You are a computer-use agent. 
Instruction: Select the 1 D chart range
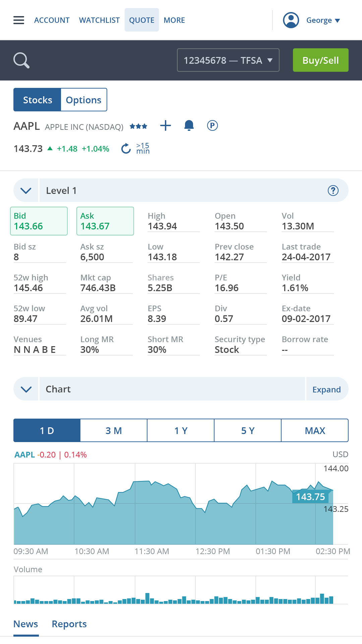point(47,430)
